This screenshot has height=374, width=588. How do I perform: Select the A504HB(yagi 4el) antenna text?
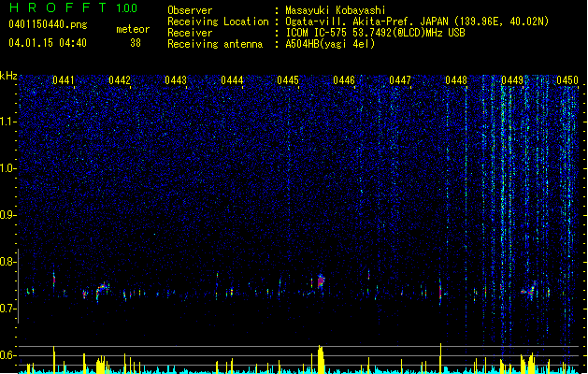tap(330, 44)
